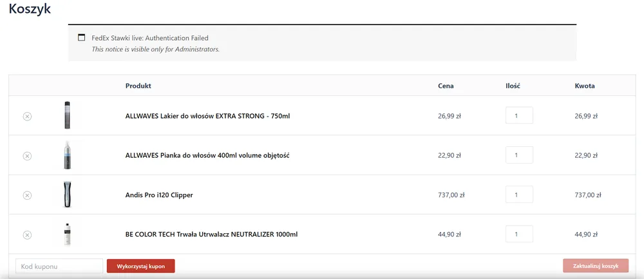Click the Kwota column header
The height and width of the screenshot is (279, 644).
tap(585, 86)
